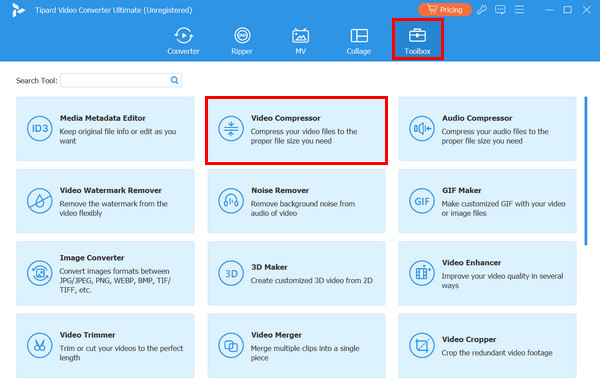Click 'Compress your audio files' description
Image resolution: width=600 pixels, height=378 pixels.
click(x=495, y=136)
